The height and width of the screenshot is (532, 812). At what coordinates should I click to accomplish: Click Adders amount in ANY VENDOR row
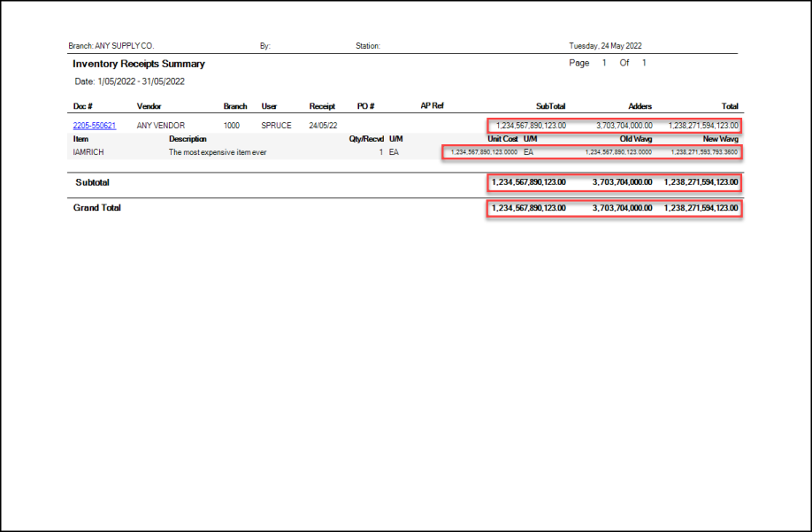[x=624, y=126]
